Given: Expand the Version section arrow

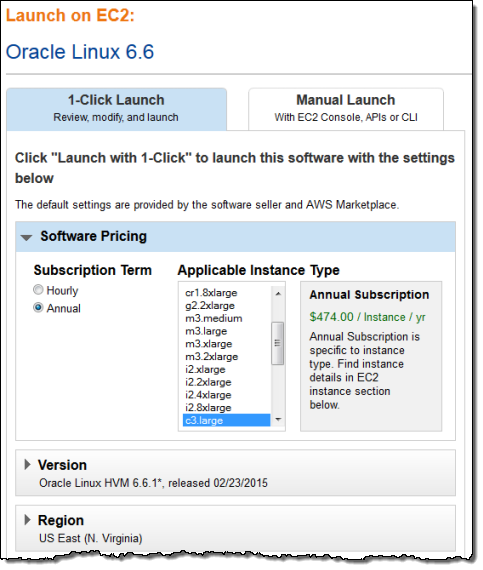Looking at the screenshot, I should (x=27, y=466).
